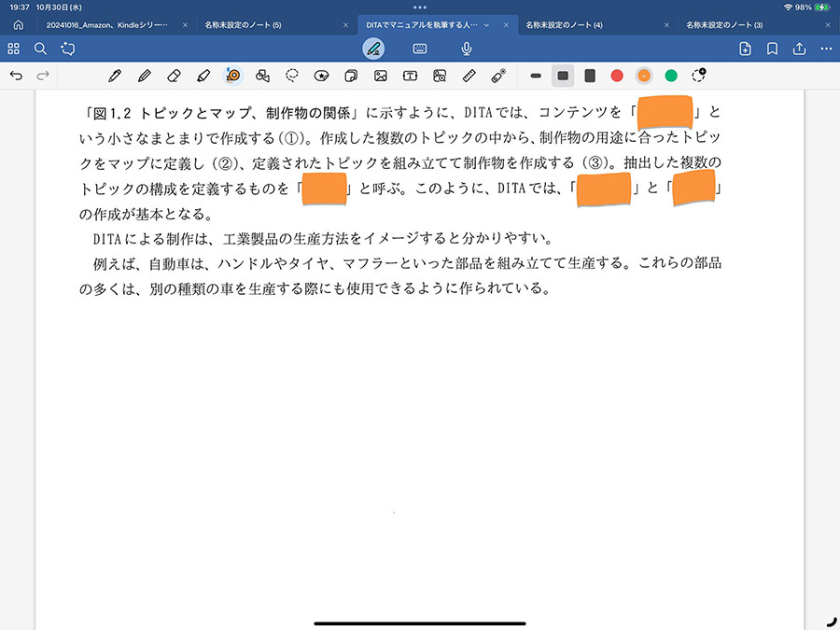Screen dimensions: 840x630
Task: Insert a text box
Action: click(410, 76)
